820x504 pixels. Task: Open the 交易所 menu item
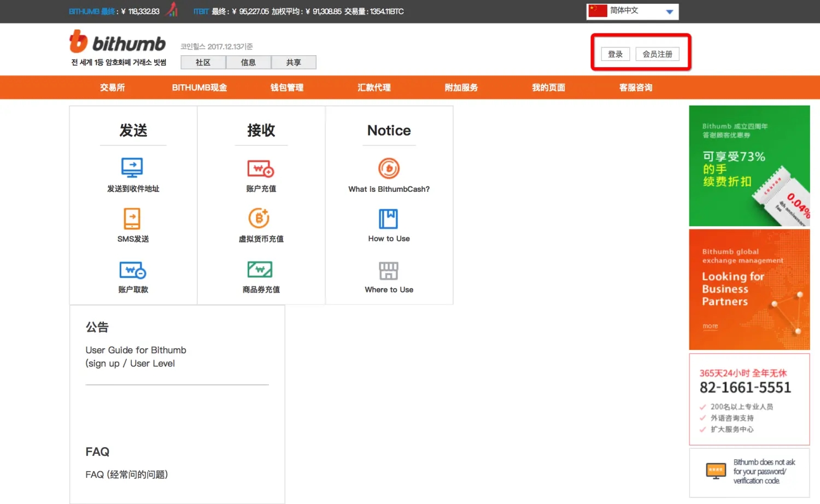[113, 87]
